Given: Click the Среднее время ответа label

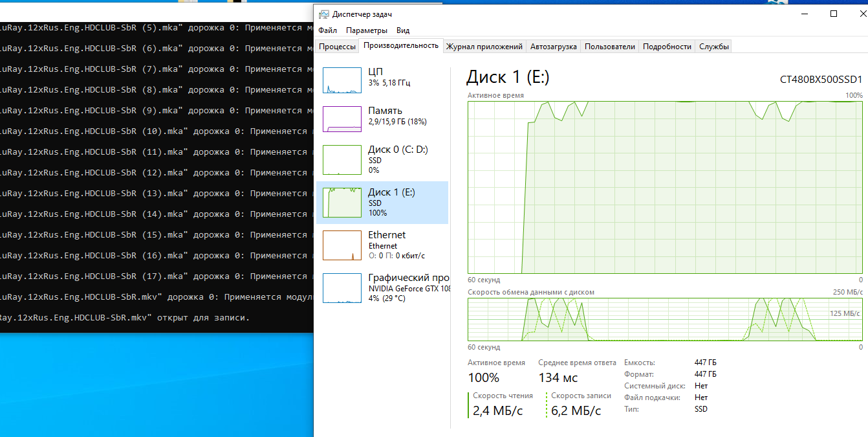Looking at the screenshot, I should 577,363.
